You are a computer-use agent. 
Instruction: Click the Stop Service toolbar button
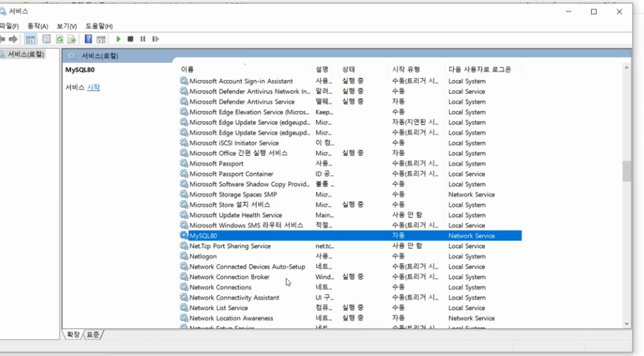coord(130,39)
